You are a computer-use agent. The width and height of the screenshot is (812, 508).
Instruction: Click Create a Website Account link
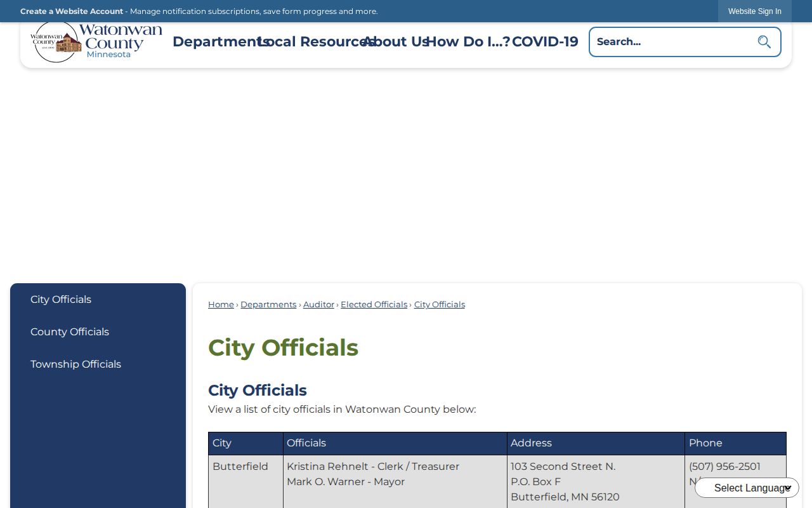point(72,11)
